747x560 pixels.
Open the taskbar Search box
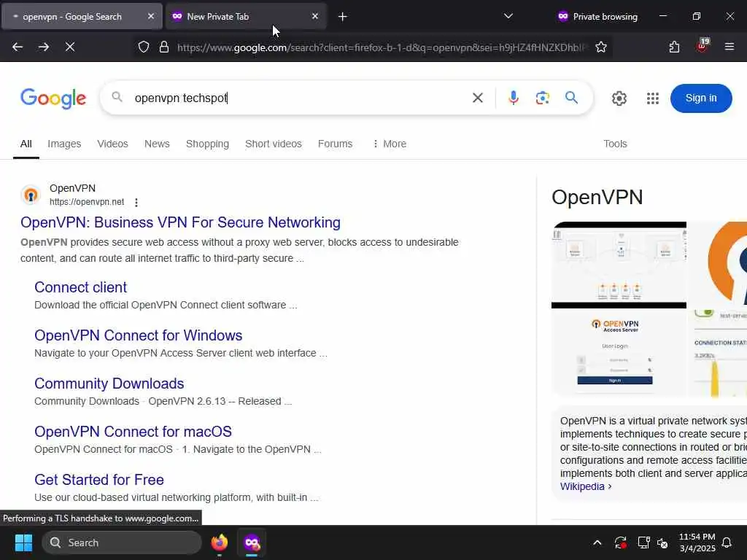tap(122, 542)
